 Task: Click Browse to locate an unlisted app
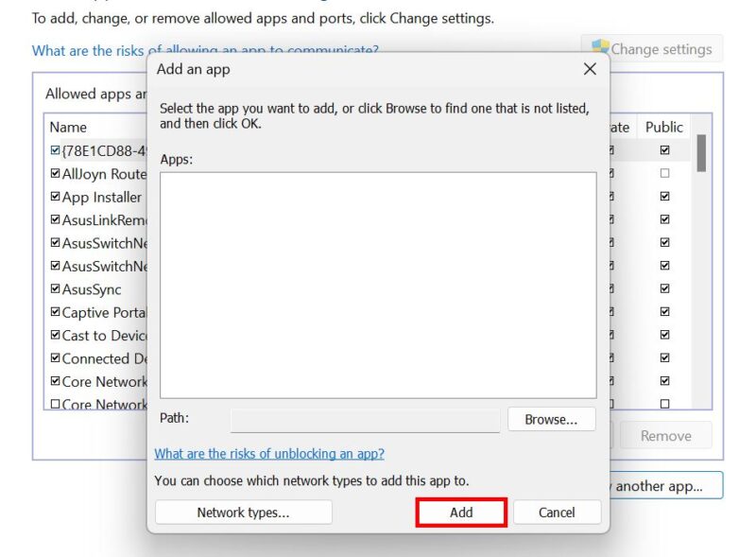551,419
